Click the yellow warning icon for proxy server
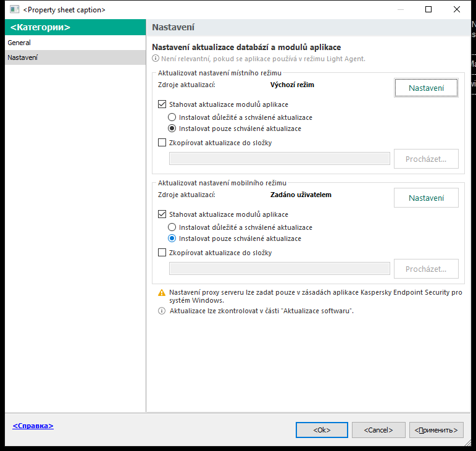The image size is (476, 451). point(162,293)
